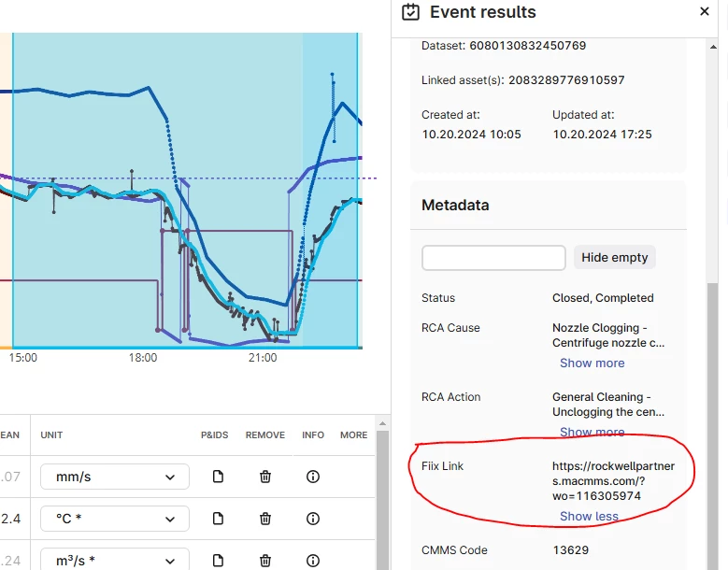Open P&IDs for the m³/s row
This screenshot has height=570, width=728.
point(218,561)
